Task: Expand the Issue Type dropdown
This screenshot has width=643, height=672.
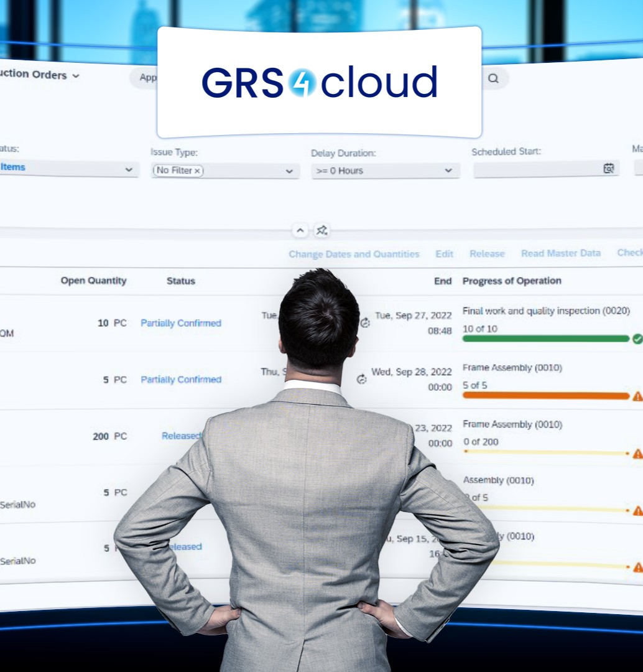Action: click(x=289, y=171)
